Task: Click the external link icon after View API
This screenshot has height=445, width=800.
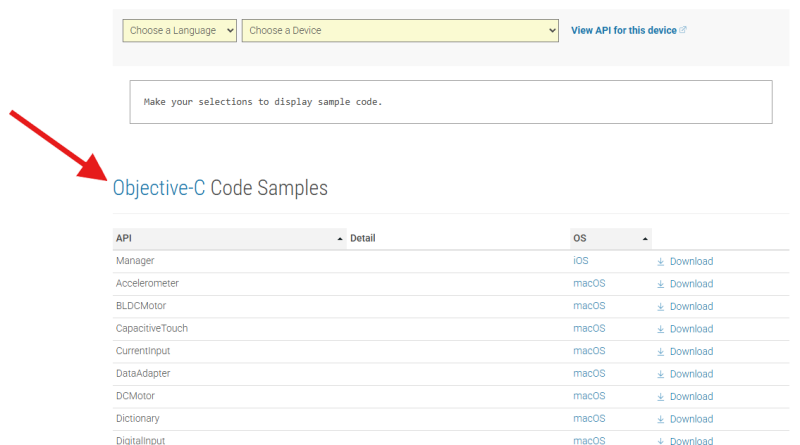Action: [683, 30]
